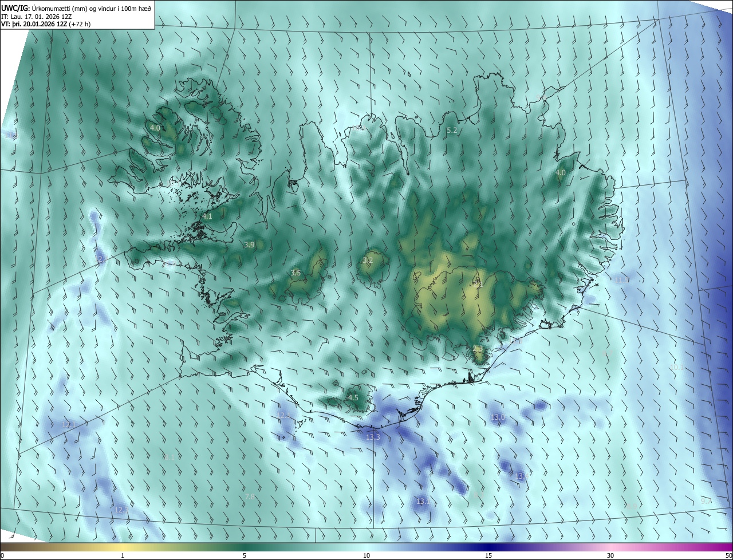Click the valid time line "VT: þri. 20.01.2026 12Z"
733x560 pixels.
coord(46,24)
